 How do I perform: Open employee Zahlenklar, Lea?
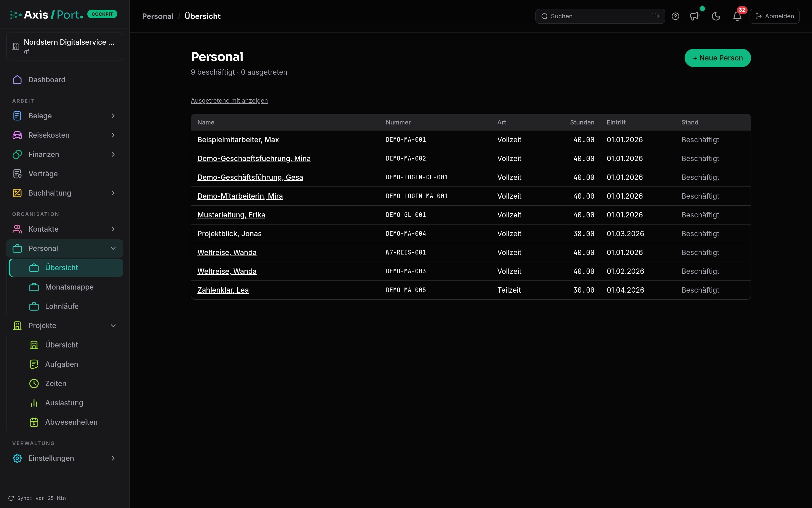tap(223, 290)
